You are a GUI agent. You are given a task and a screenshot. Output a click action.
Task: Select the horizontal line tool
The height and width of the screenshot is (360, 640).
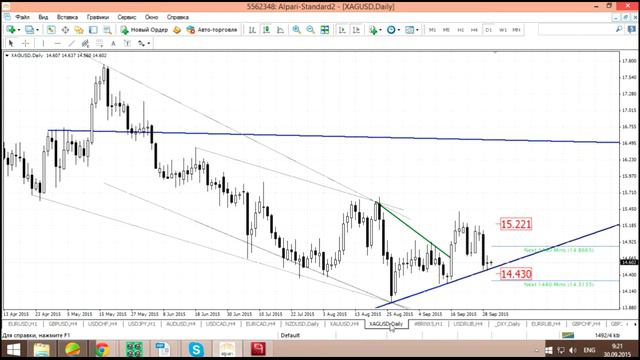(x=58, y=43)
